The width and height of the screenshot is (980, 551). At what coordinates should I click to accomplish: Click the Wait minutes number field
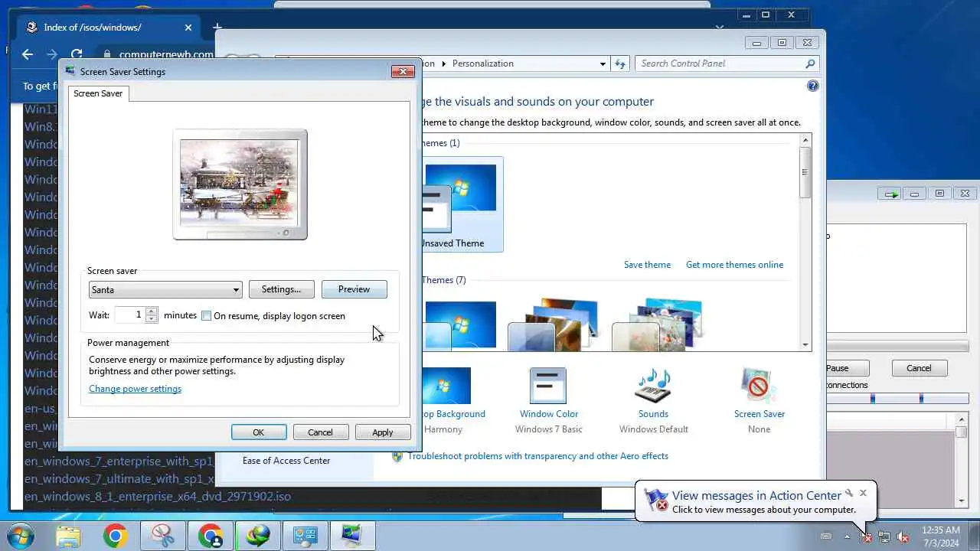click(x=130, y=315)
